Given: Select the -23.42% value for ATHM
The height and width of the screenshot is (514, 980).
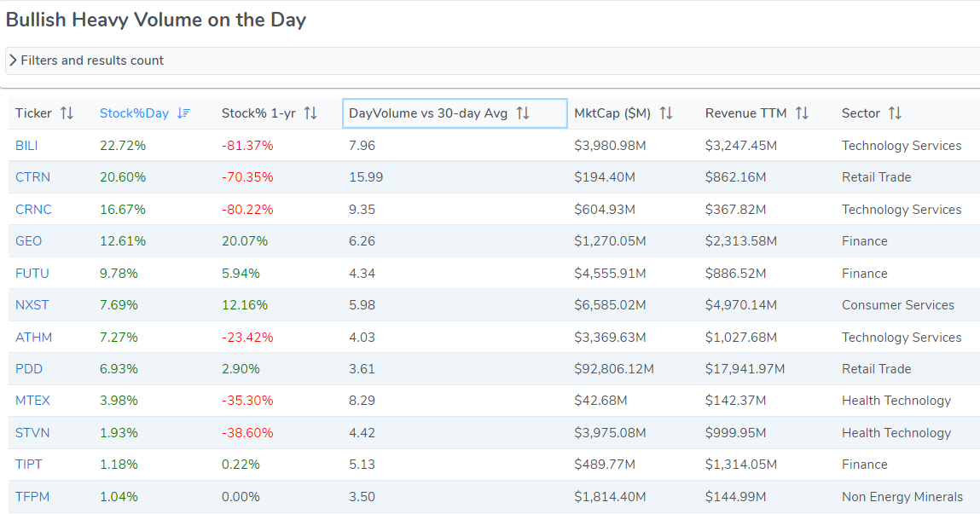Looking at the screenshot, I should coord(246,338).
